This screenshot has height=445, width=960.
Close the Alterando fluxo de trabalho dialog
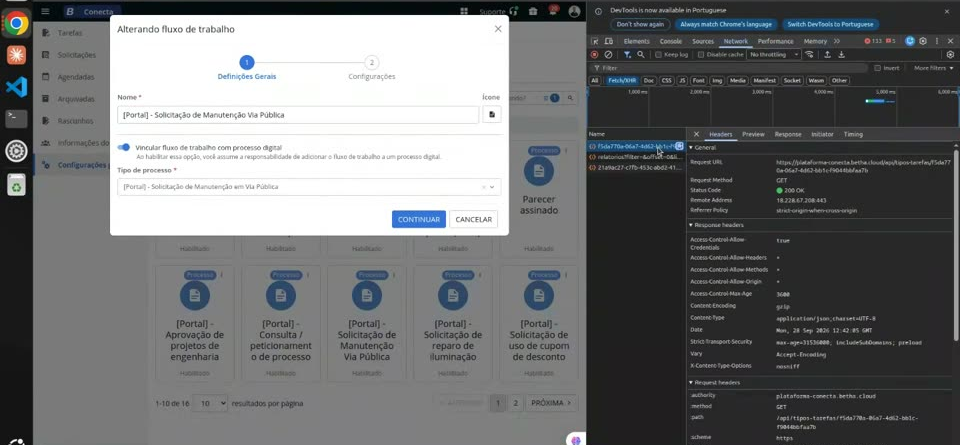tap(498, 29)
